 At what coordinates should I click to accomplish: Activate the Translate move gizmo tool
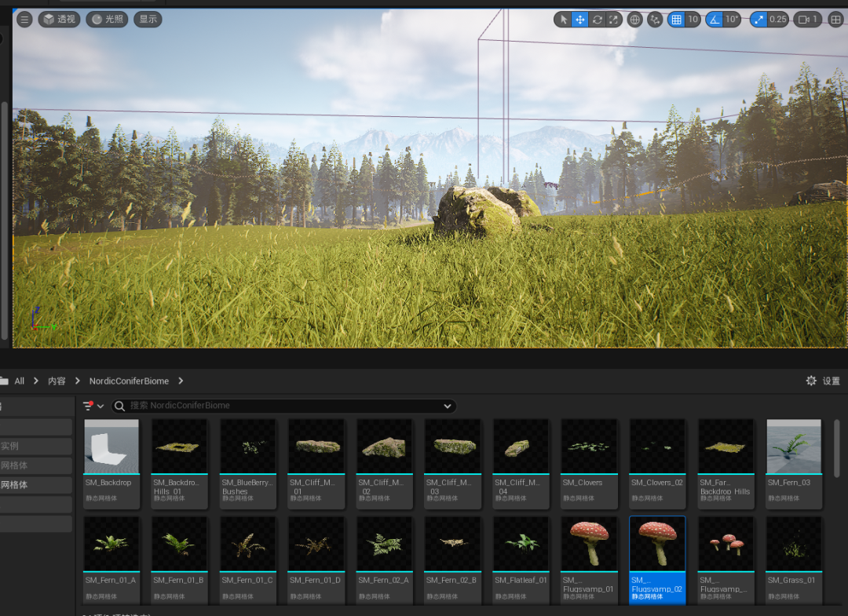click(580, 20)
